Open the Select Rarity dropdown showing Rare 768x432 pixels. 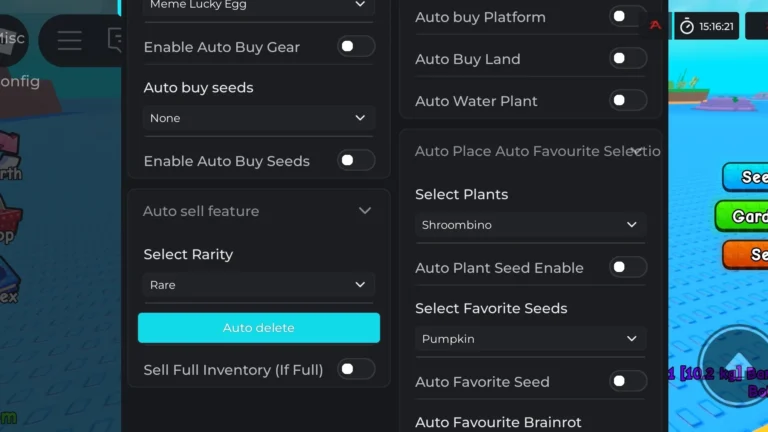click(258, 285)
